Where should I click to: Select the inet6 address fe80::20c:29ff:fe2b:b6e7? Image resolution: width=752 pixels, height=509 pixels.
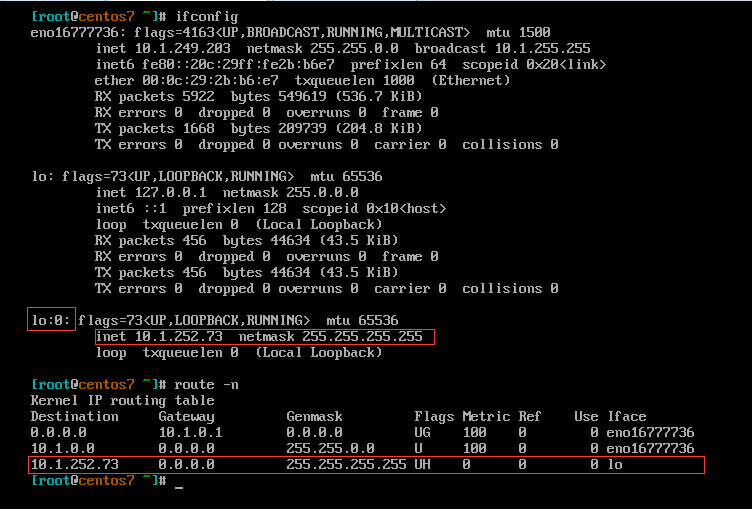point(238,65)
